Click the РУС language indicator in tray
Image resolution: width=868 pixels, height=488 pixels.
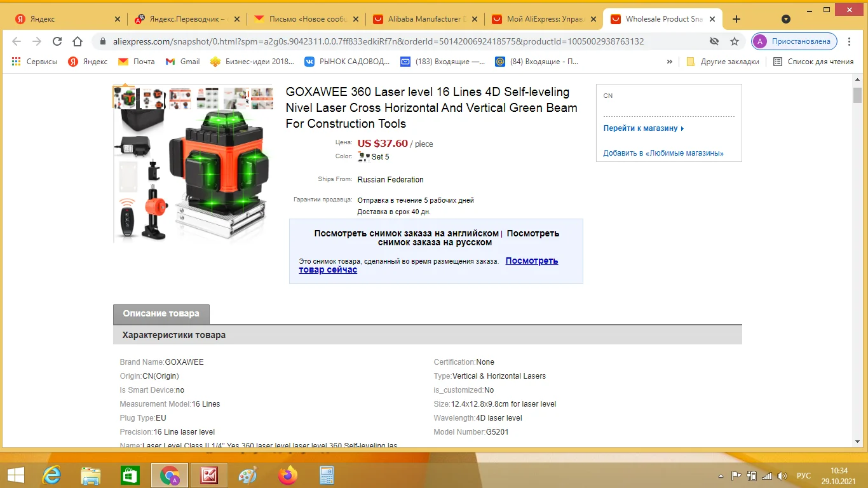pos(804,475)
